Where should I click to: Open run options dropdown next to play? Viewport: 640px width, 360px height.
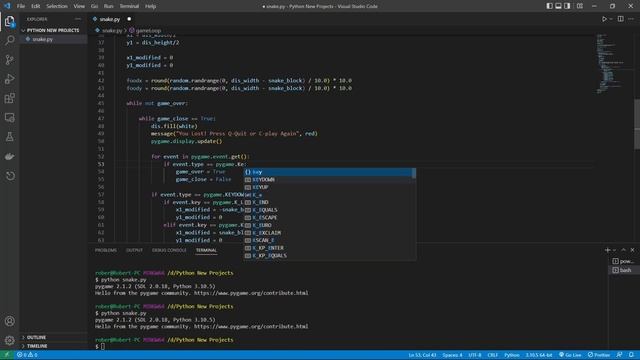[x=611, y=19]
